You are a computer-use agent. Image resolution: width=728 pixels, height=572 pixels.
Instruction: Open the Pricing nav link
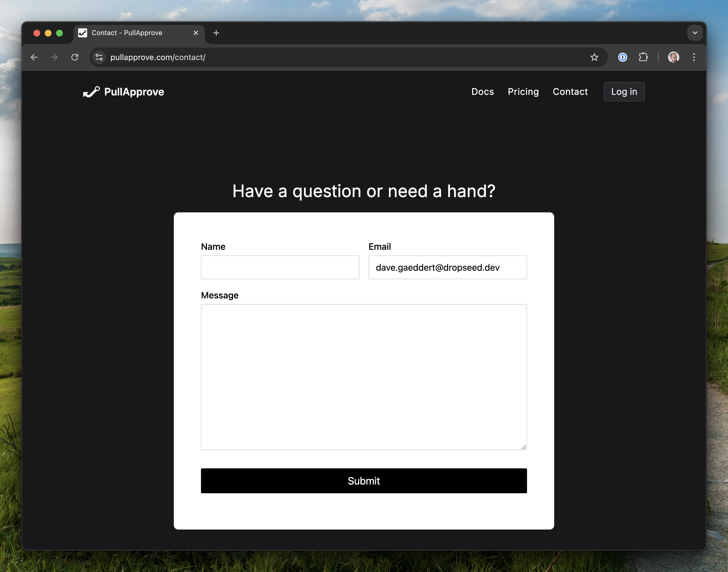523,92
